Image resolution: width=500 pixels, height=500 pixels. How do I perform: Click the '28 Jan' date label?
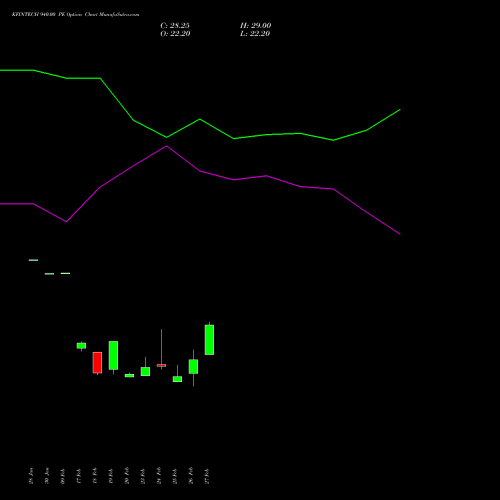(31, 476)
